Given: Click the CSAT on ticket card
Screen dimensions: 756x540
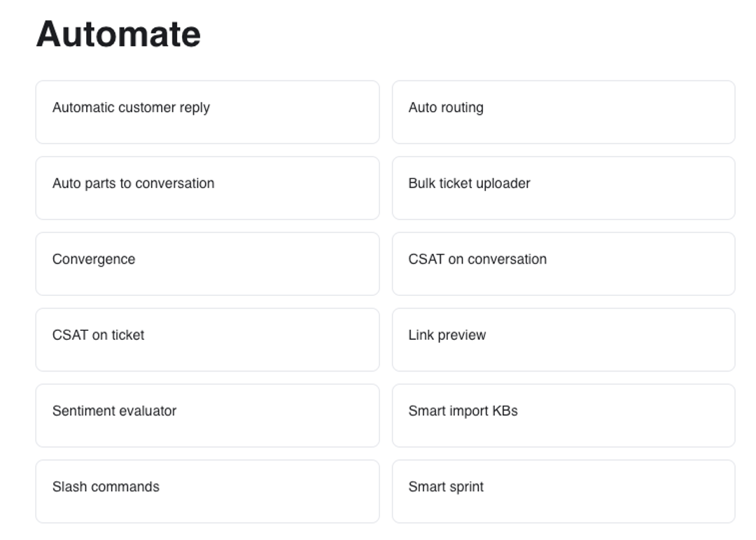Looking at the screenshot, I should pos(207,339).
